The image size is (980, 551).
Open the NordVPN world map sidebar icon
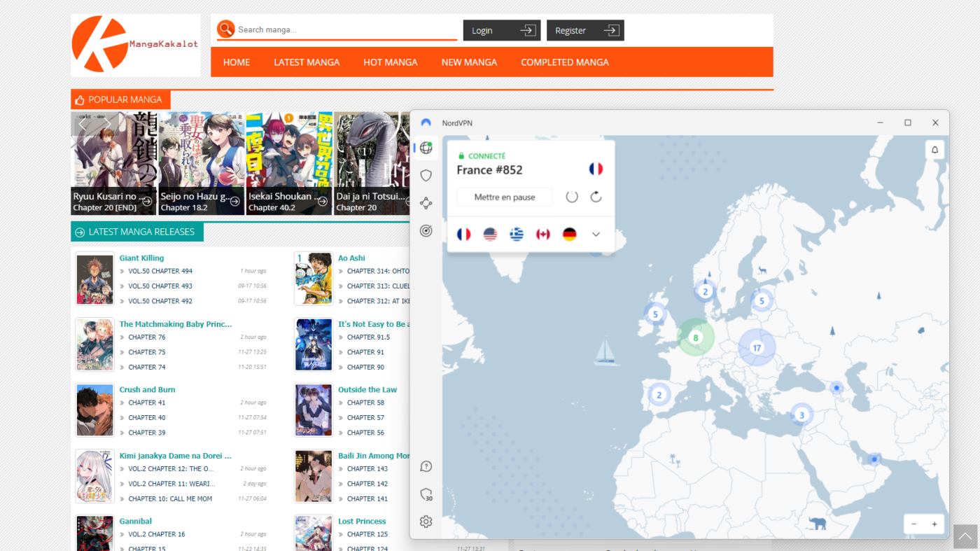coord(426,148)
